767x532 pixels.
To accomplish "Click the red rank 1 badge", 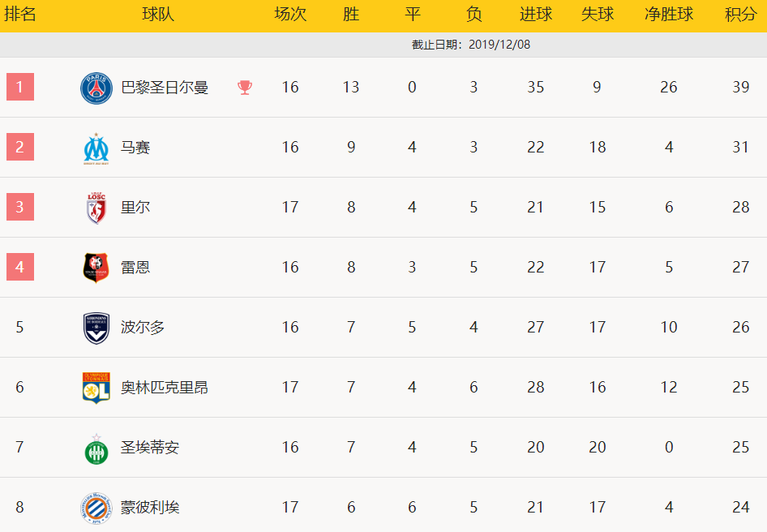I will 20,88.
